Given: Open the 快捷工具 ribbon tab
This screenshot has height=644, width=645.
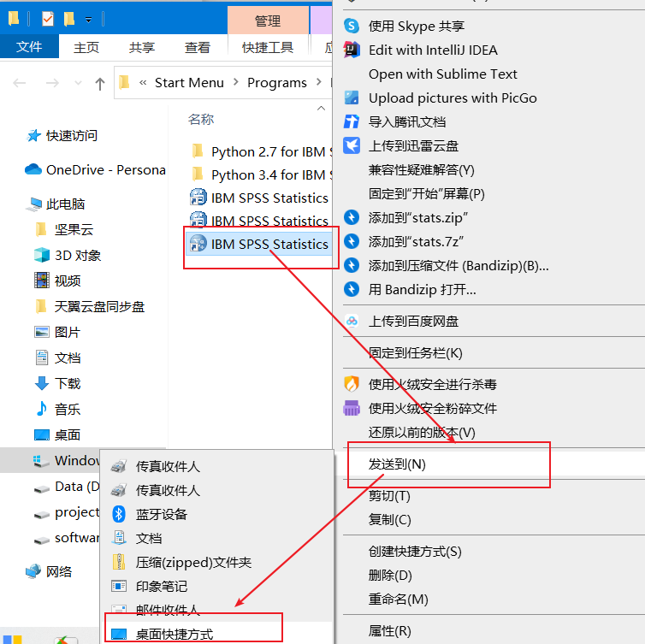Looking at the screenshot, I should (x=268, y=47).
